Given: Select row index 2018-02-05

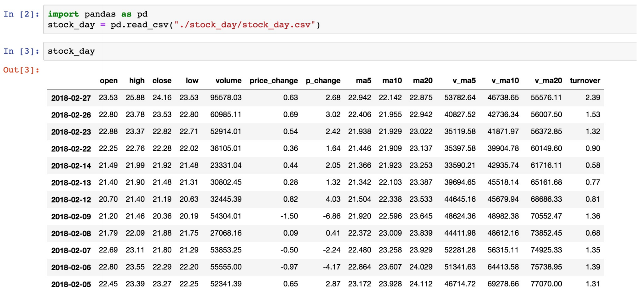Looking at the screenshot, I should tap(71, 284).
